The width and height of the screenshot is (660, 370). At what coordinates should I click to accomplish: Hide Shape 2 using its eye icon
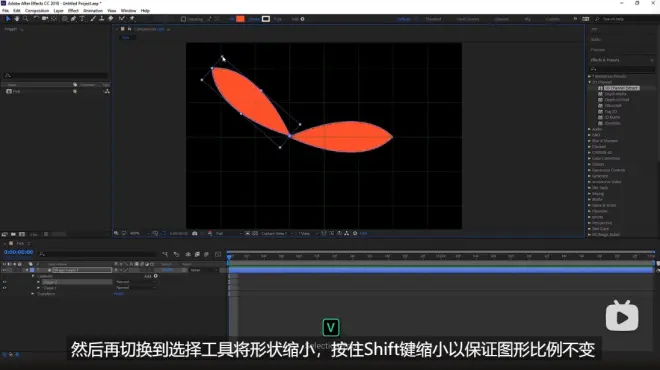[x=5, y=282]
